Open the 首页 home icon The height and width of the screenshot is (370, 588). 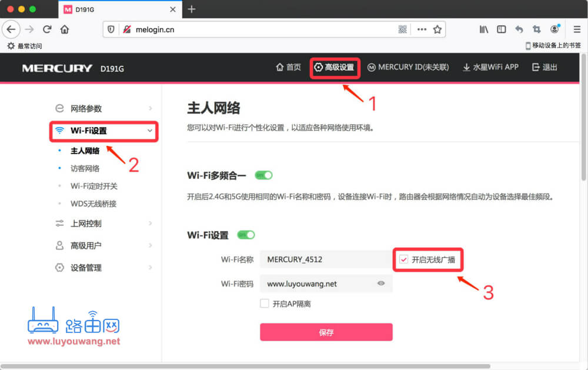tap(280, 68)
